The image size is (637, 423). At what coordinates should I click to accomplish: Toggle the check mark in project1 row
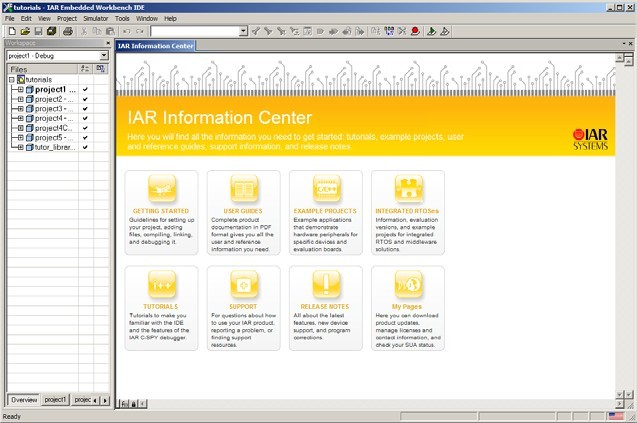(85, 89)
